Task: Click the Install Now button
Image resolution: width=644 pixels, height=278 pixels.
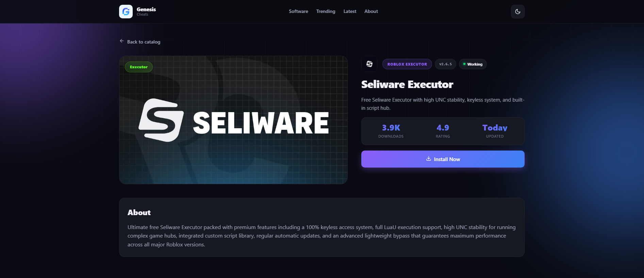Action: (x=443, y=159)
